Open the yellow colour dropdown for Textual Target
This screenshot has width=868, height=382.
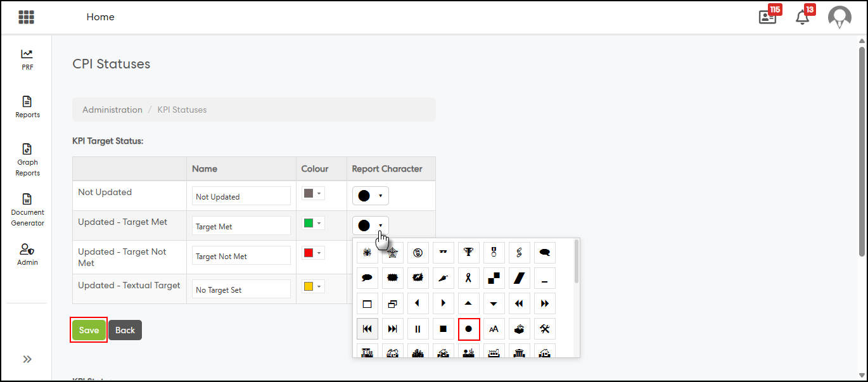tap(313, 286)
